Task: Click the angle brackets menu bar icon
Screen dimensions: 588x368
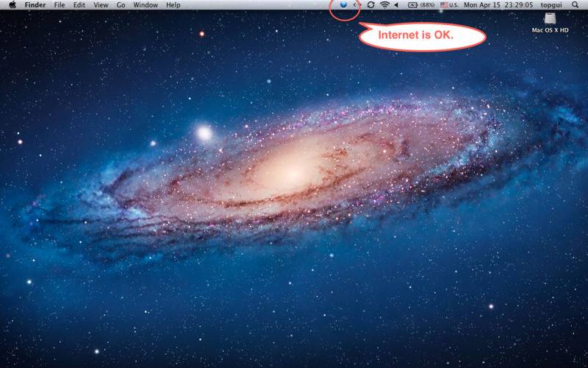Action: [x=356, y=5]
